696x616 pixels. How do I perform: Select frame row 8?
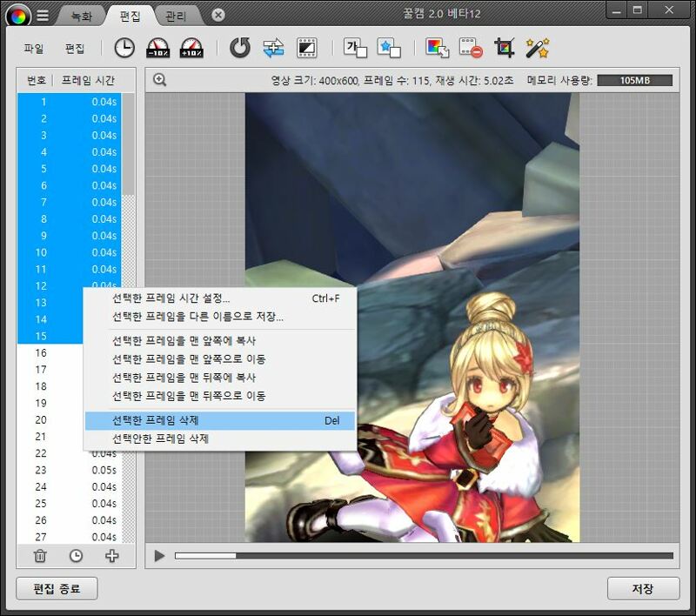pos(70,218)
